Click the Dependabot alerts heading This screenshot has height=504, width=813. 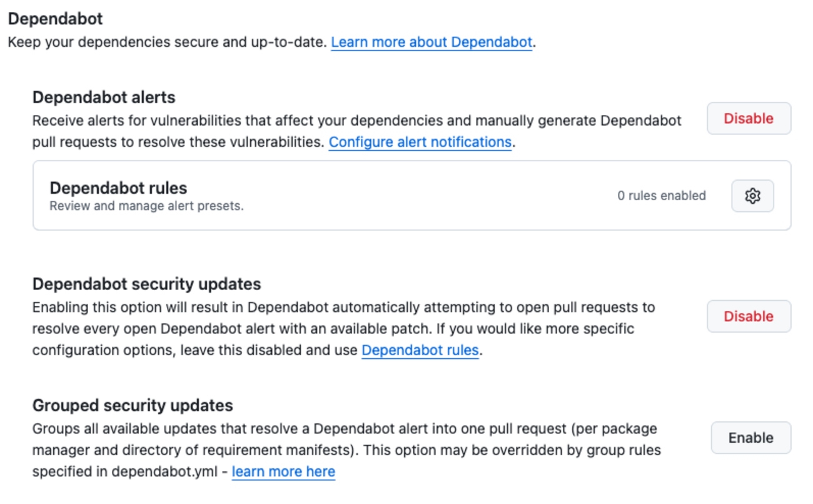(x=104, y=98)
